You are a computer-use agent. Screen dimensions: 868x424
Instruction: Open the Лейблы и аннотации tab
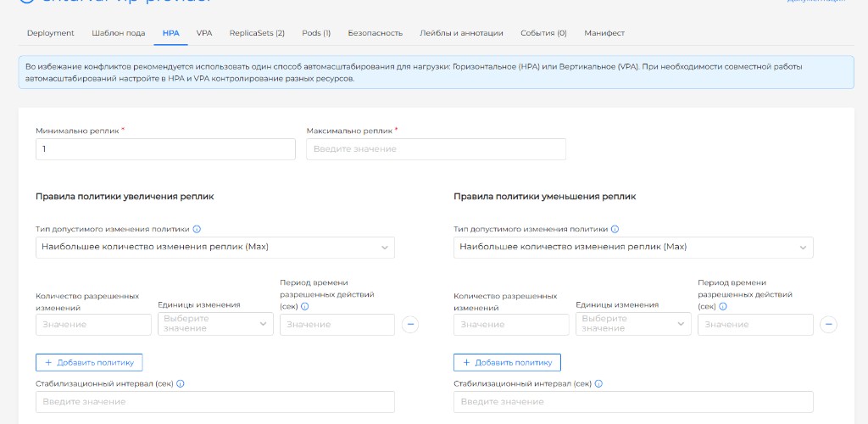tap(462, 33)
